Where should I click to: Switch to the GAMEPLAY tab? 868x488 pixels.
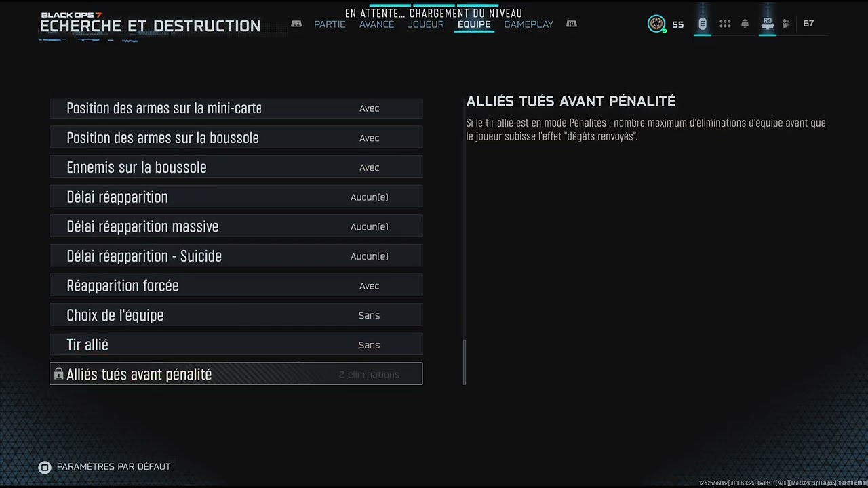(528, 24)
